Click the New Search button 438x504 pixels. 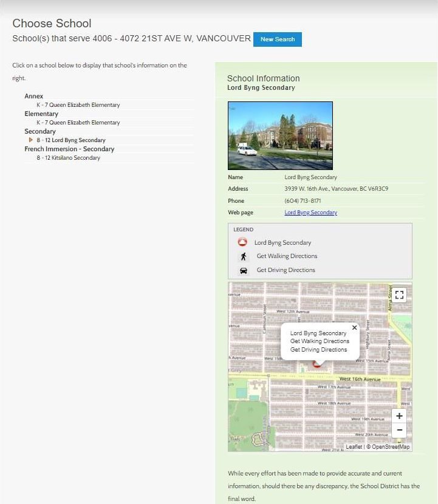(277, 39)
